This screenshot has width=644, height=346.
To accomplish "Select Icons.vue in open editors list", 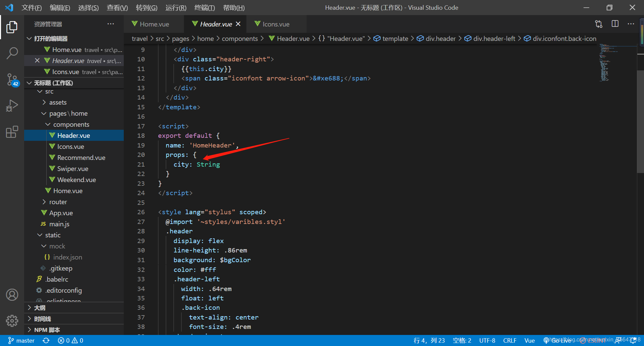I will 74,72.
